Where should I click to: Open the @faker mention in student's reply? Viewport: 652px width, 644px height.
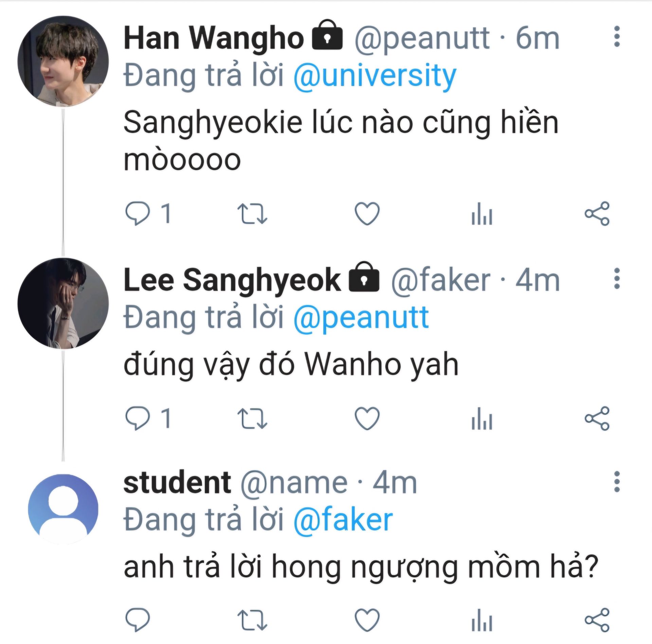(343, 520)
